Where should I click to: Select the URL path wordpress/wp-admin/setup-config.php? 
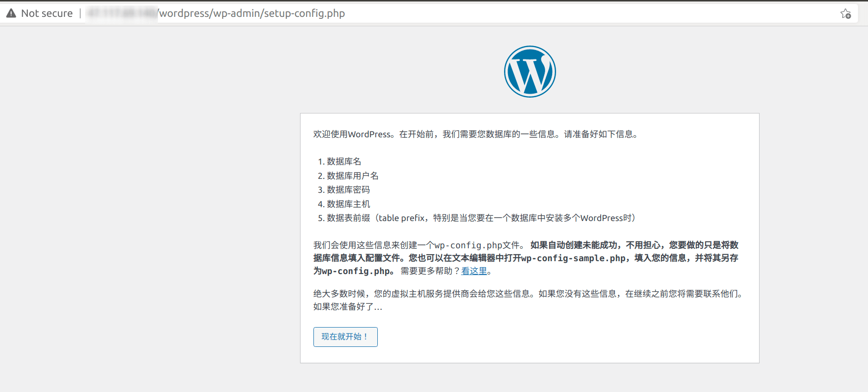[252, 13]
